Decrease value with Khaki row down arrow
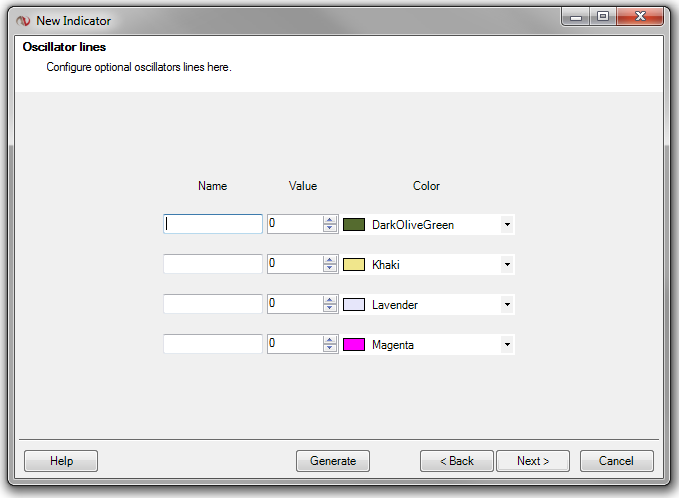Viewport: 679px width, 498px height. pyautogui.click(x=330, y=268)
